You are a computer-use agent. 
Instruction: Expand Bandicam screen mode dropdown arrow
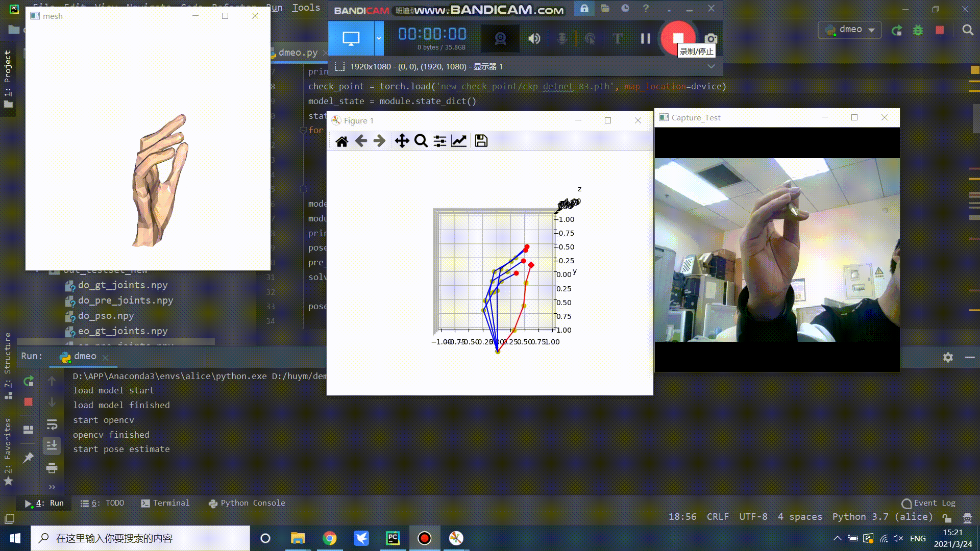pyautogui.click(x=379, y=38)
